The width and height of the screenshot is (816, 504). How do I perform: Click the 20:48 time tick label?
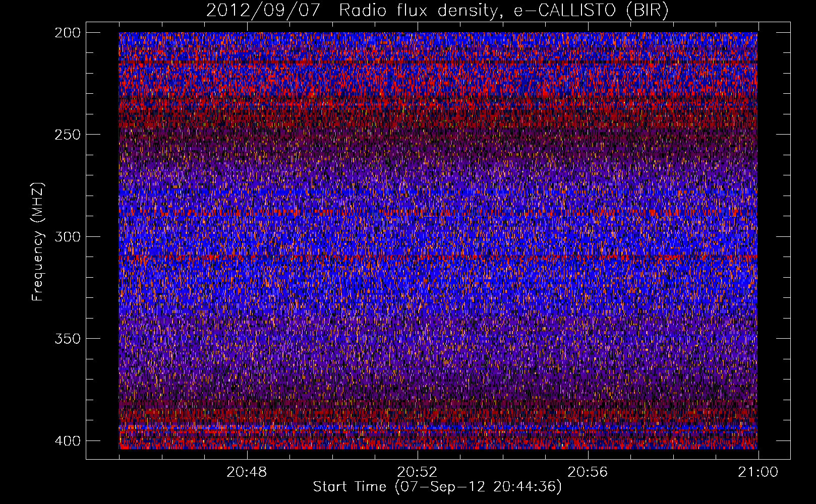[247, 472]
